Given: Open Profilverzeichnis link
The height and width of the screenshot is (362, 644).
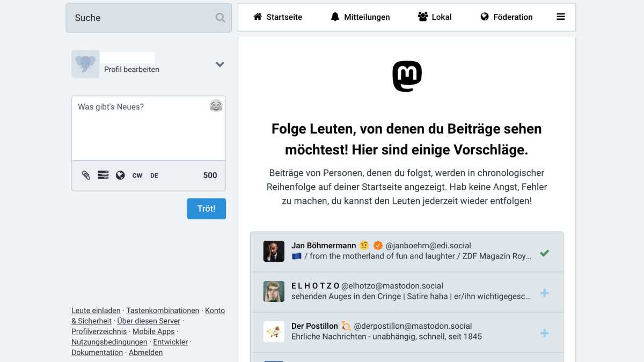Looking at the screenshot, I should [x=99, y=331].
